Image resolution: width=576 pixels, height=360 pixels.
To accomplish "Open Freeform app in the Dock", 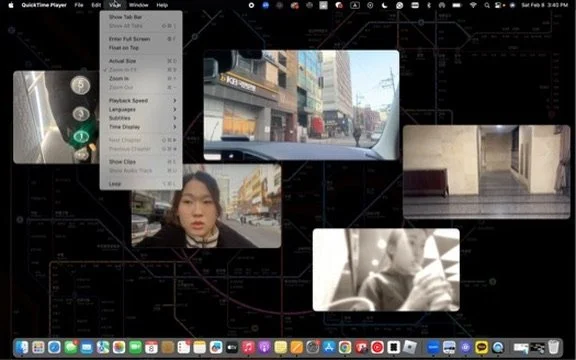I will (216, 347).
